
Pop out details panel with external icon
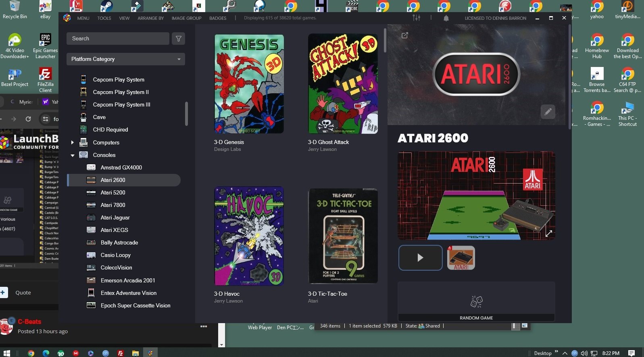405,35
